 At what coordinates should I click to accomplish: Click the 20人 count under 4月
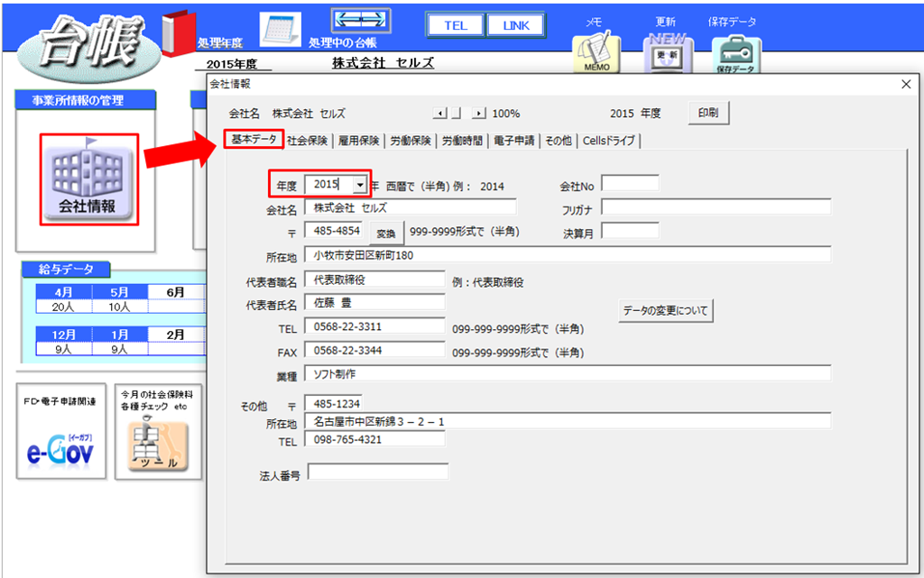click(x=63, y=307)
